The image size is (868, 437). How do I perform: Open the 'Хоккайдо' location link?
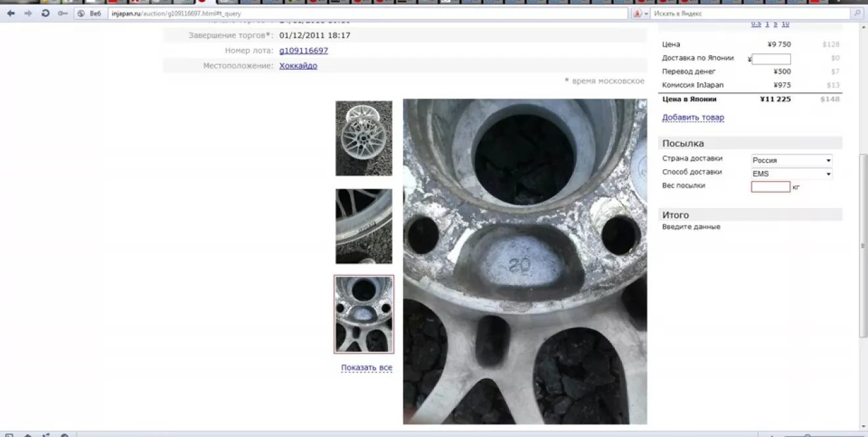298,66
